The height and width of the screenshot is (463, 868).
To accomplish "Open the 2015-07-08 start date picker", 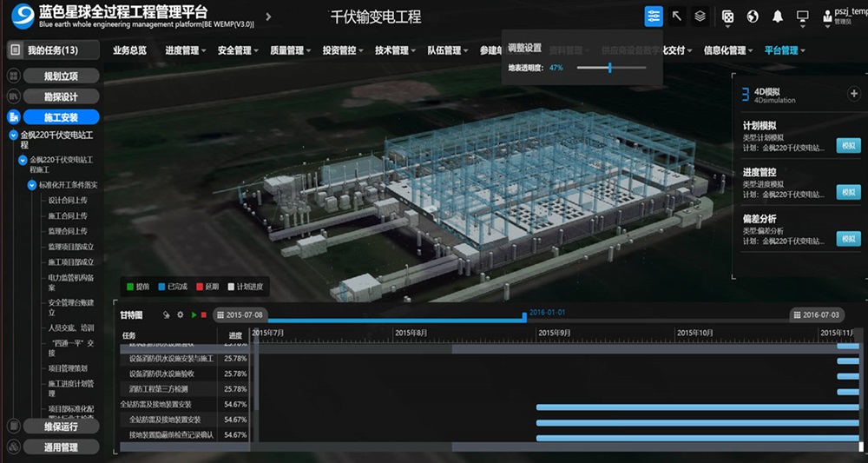I will pos(240,314).
